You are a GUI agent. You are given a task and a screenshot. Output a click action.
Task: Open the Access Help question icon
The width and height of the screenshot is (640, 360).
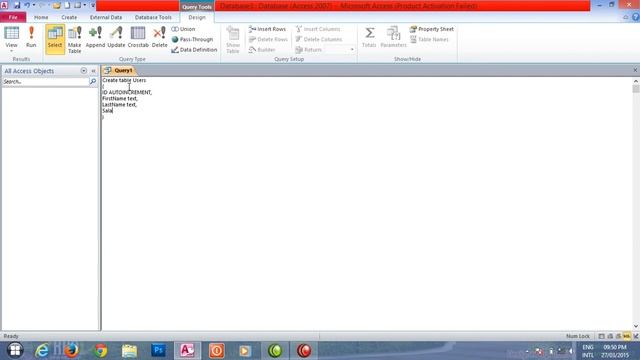(636, 17)
